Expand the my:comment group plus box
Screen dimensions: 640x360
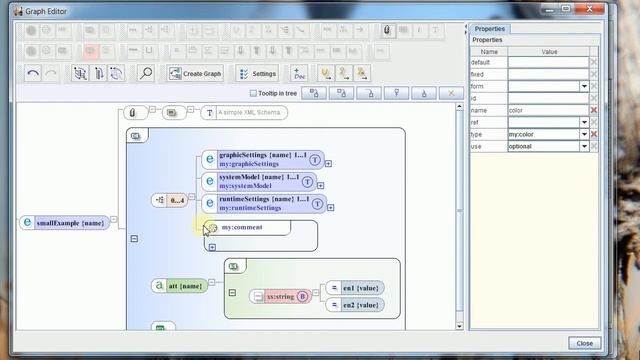pyautogui.click(x=212, y=247)
